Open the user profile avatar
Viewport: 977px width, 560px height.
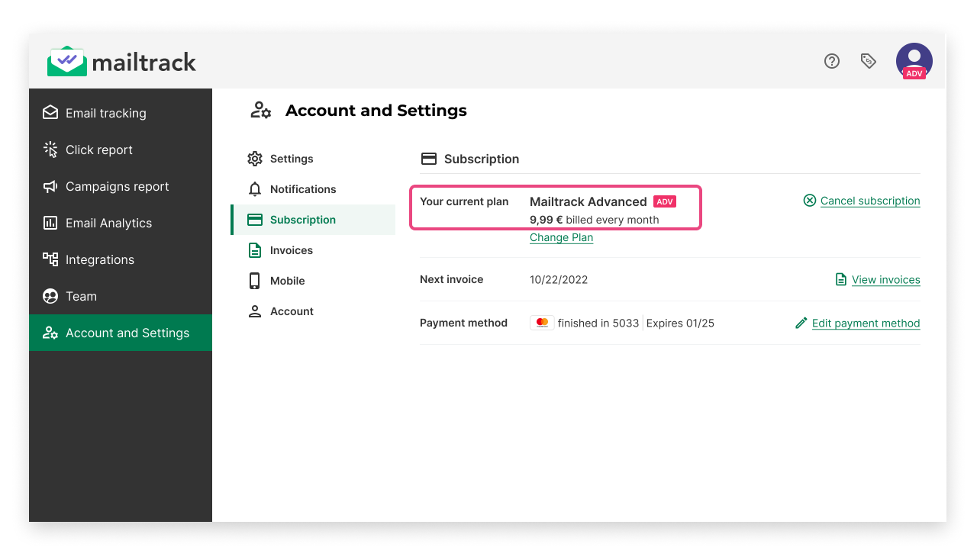(x=914, y=61)
